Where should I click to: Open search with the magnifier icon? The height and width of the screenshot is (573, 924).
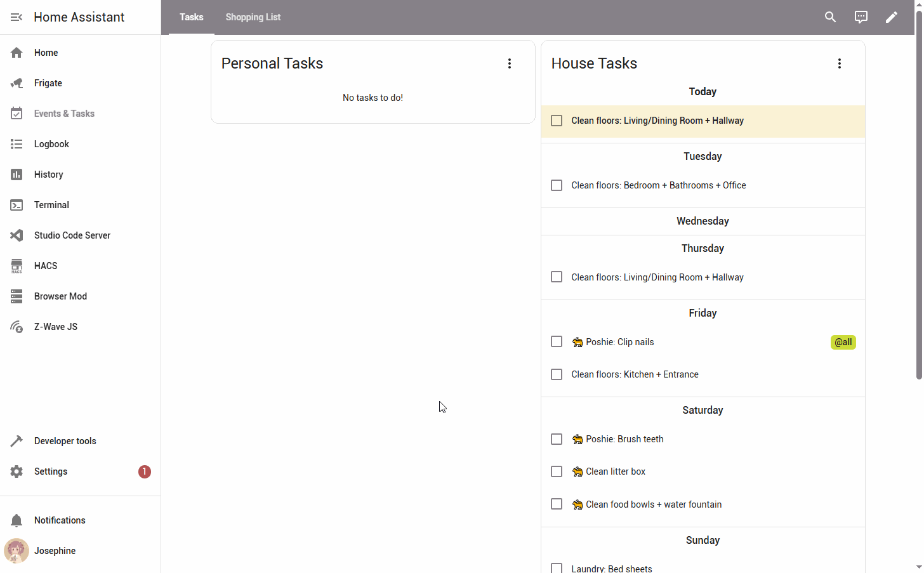(x=830, y=17)
